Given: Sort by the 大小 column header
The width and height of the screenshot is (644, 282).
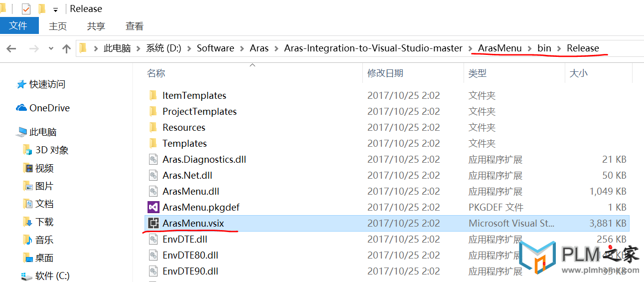Looking at the screenshot, I should 578,73.
